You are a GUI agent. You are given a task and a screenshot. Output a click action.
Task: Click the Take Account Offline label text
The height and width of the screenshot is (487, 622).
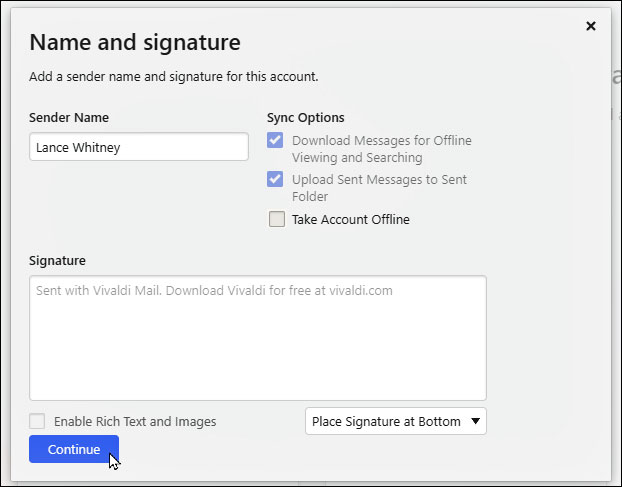tap(351, 219)
